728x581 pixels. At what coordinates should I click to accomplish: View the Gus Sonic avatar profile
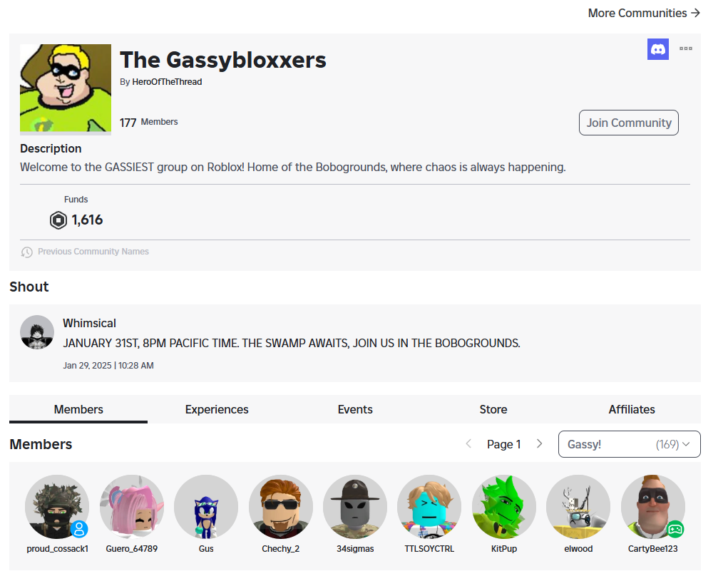pyautogui.click(x=205, y=507)
